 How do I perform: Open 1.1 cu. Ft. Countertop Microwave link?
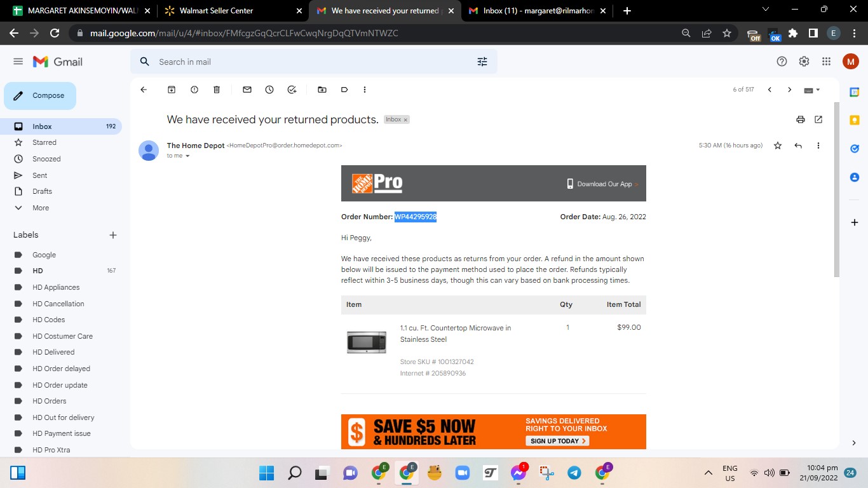(456, 334)
